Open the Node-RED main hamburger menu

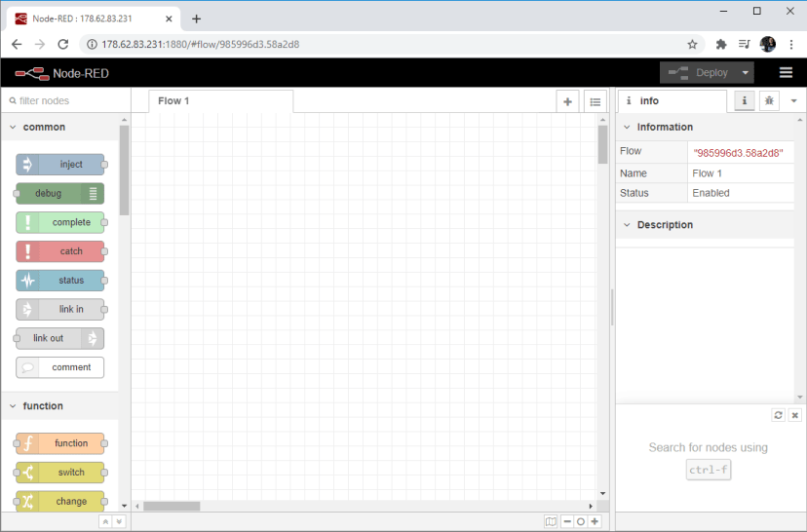click(786, 73)
